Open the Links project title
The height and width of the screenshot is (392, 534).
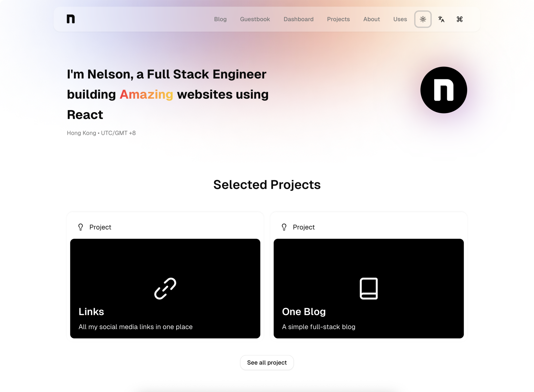(91, 312)
